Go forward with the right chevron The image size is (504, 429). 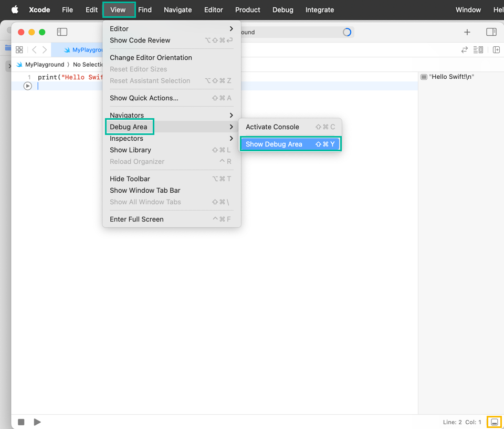click(x=45, y=49)
